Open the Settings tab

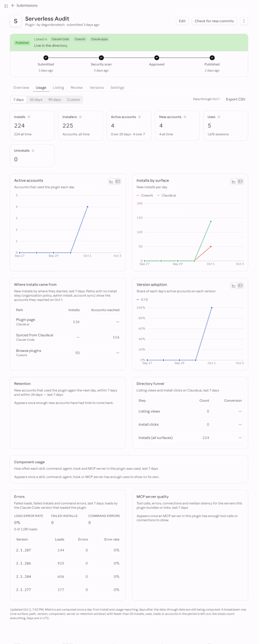click(x=117, y=87)
